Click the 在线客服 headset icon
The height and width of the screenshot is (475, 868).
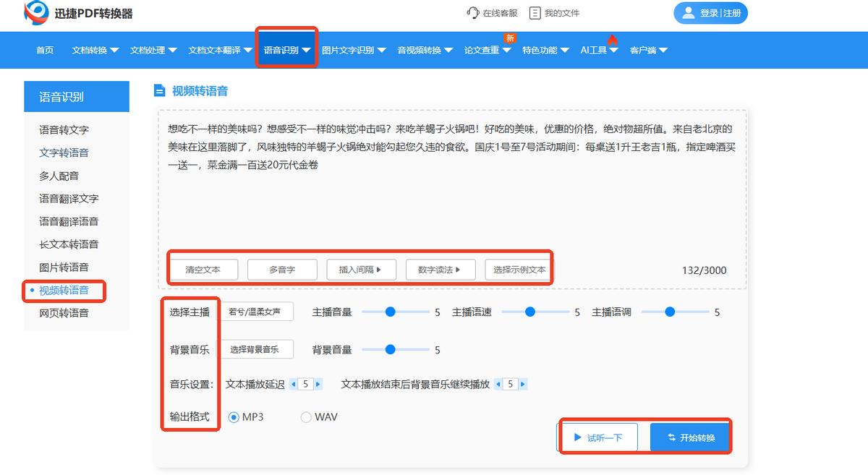tap(473, 13)
